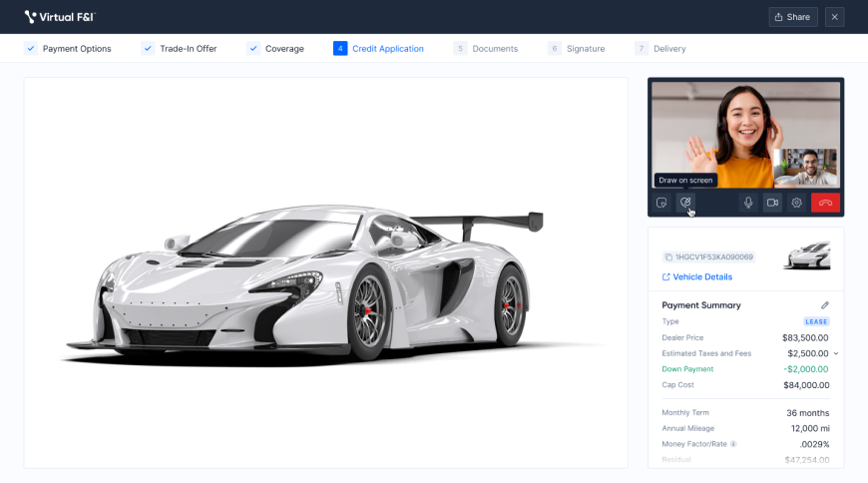Expand Estimated Taxes and Fees chevron
Viewport: 868px width, 483px height.
(x=836, y=353)
